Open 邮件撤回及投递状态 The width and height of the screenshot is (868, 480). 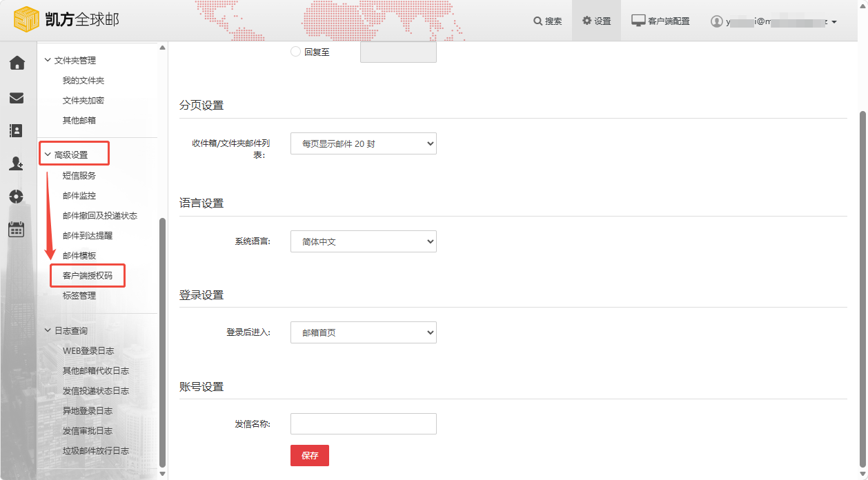pyautogui.click(x=100, y=216)
